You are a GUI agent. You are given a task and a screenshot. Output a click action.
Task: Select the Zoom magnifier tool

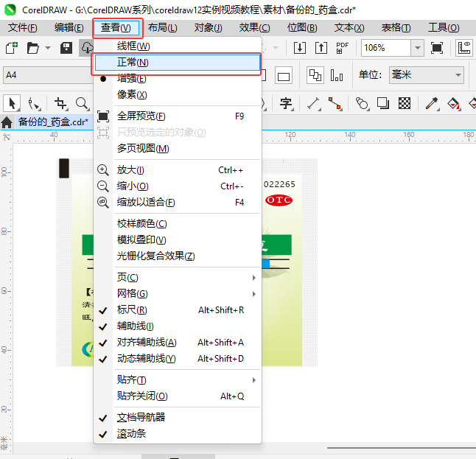pos(83,104)
